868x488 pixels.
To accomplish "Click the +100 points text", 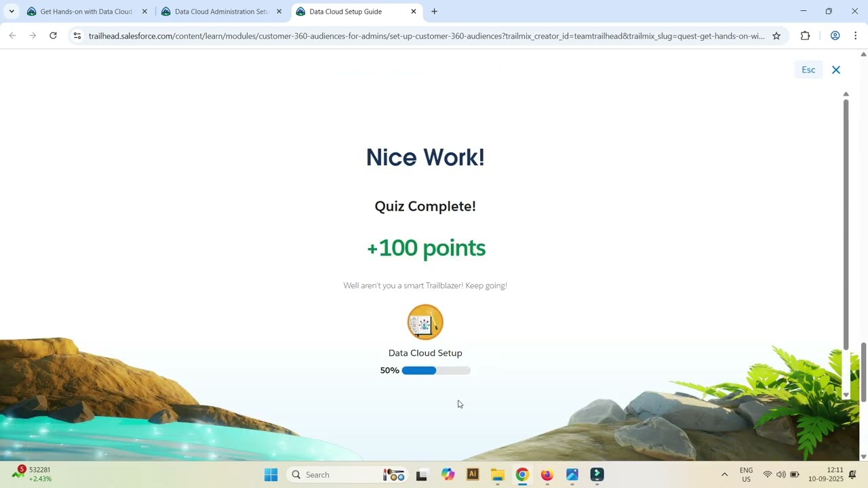I will point(426,248).
